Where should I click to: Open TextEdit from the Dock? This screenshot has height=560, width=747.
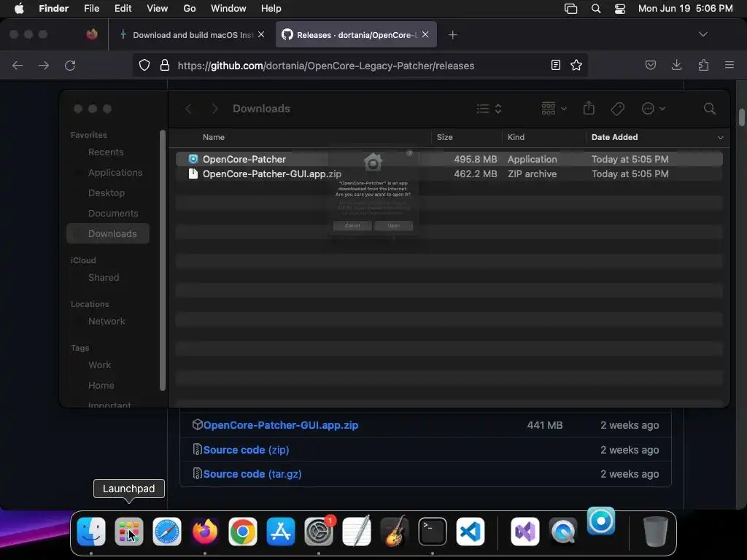(x=356, y=532)
